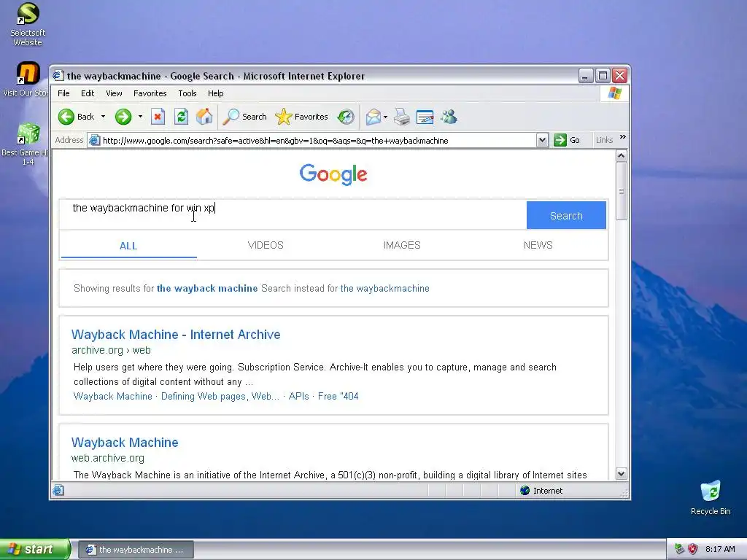Open the Messenger people icon
747x560 pixels.
449,117
